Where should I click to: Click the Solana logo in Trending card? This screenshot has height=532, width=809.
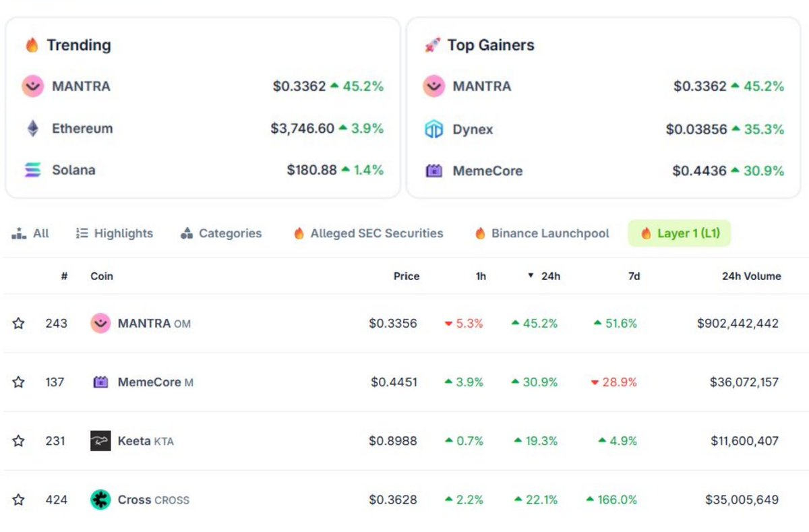coord(32,170)
